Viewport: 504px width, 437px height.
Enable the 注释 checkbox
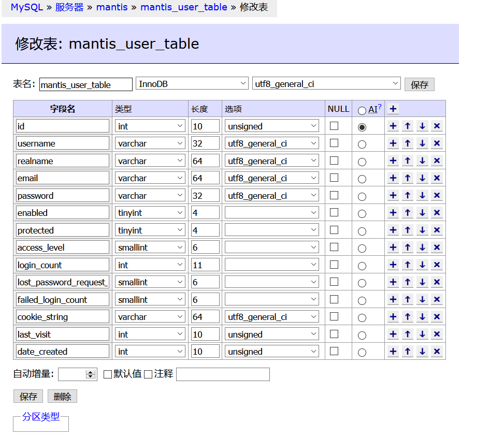point(148,374)
